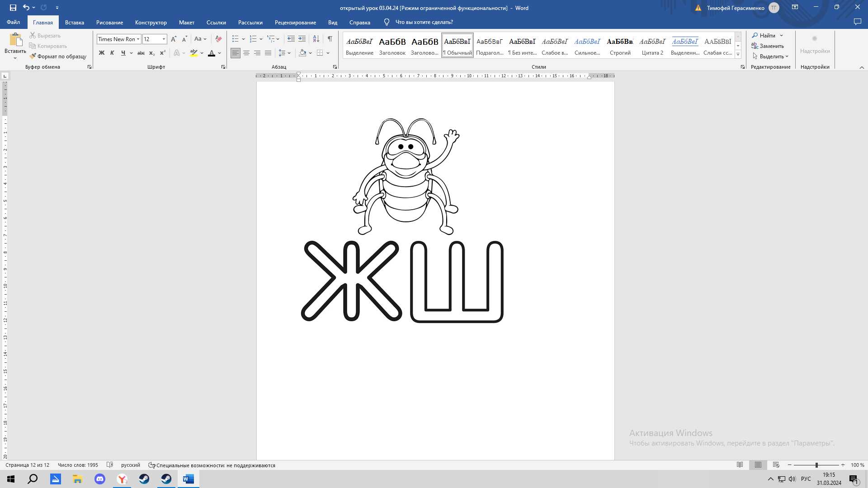The image size is (868, 488).
Task: Open the font size dropdown
Action: point(164,39)
